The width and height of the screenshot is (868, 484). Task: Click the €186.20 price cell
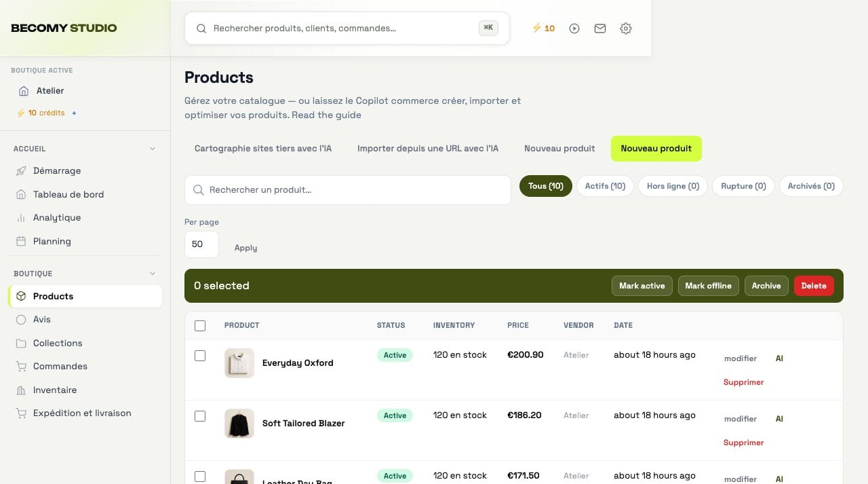pyautogui.click(x=524, y=415)
